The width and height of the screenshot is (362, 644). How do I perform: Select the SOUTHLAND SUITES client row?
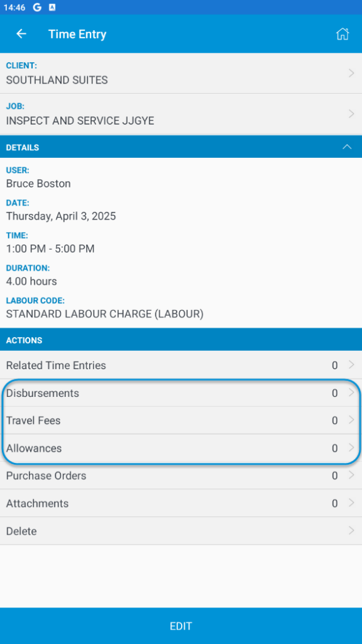tap(181, 73)
